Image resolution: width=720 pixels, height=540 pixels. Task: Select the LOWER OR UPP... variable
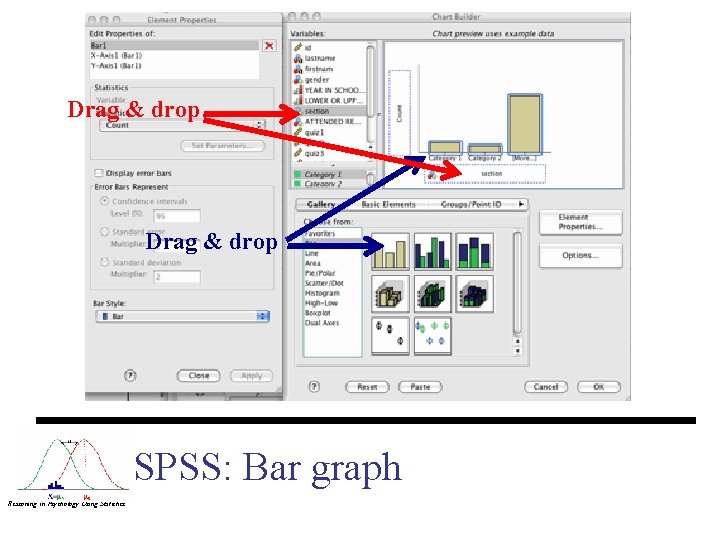[x=329, y=101]
